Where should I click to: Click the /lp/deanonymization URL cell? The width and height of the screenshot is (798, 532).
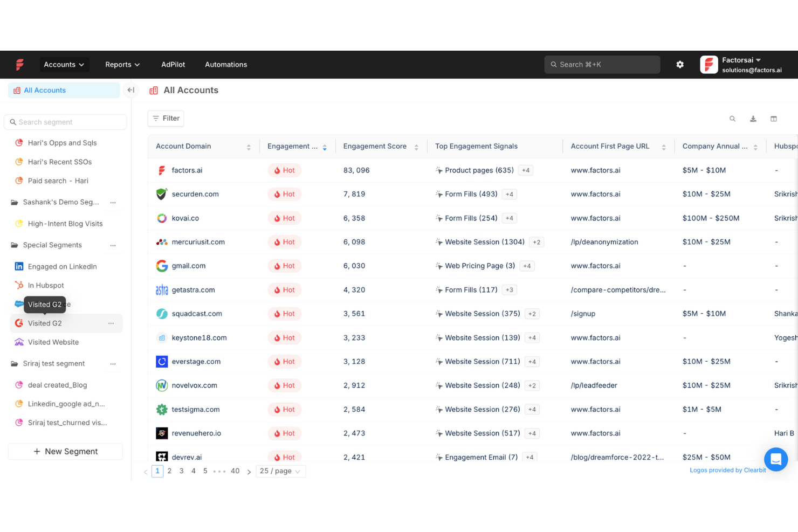coord(604,242)
